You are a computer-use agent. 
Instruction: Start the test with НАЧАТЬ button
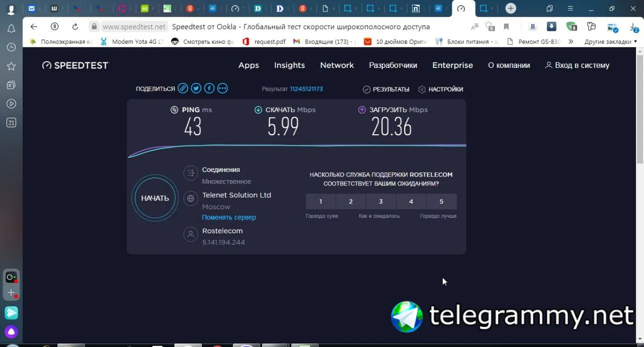(155, 198)
